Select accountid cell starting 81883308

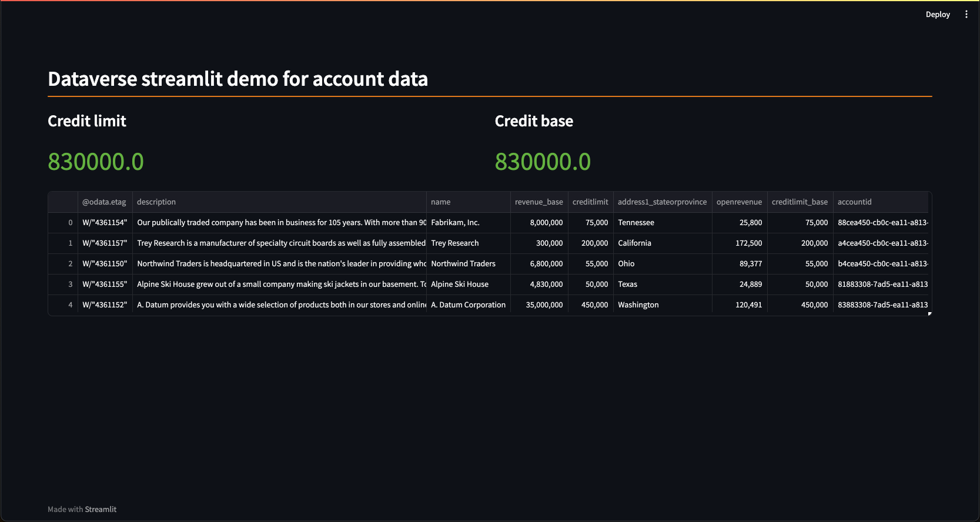(x=881, y=285)
